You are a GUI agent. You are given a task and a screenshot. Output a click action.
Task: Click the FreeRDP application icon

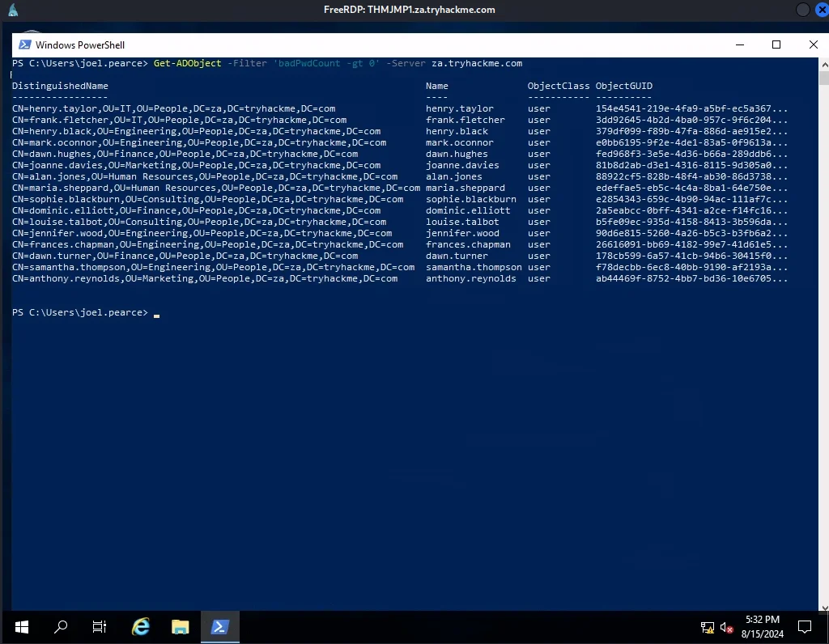(13, 10)
